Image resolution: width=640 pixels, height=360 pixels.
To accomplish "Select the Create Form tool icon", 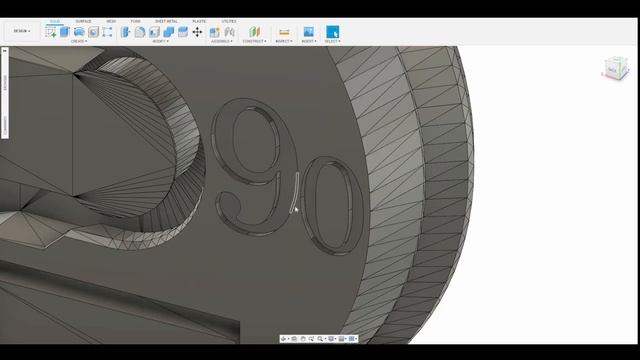I will point(107,32).
